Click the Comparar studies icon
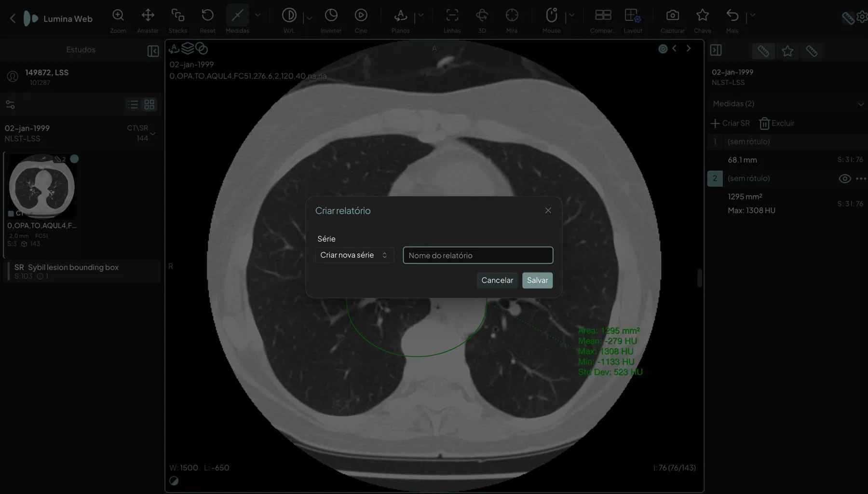Viewport: 868px width, 494px height. [603, 15]
